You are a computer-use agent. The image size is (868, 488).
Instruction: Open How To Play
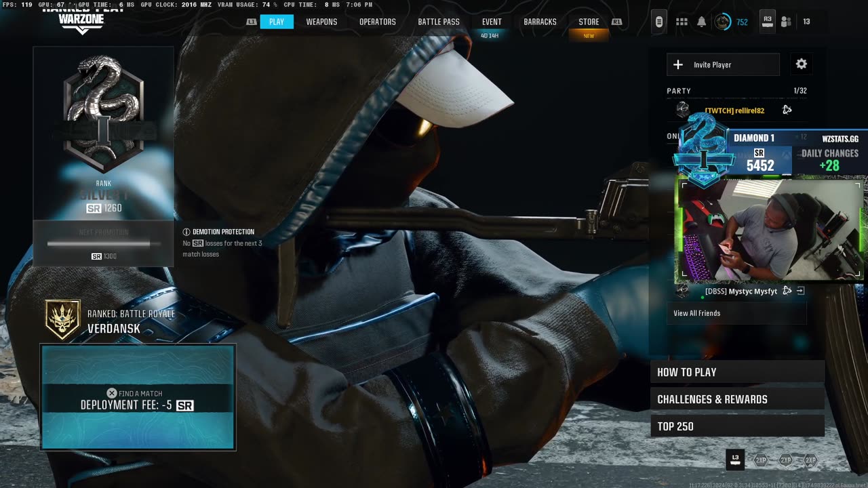tap(737, 372)
